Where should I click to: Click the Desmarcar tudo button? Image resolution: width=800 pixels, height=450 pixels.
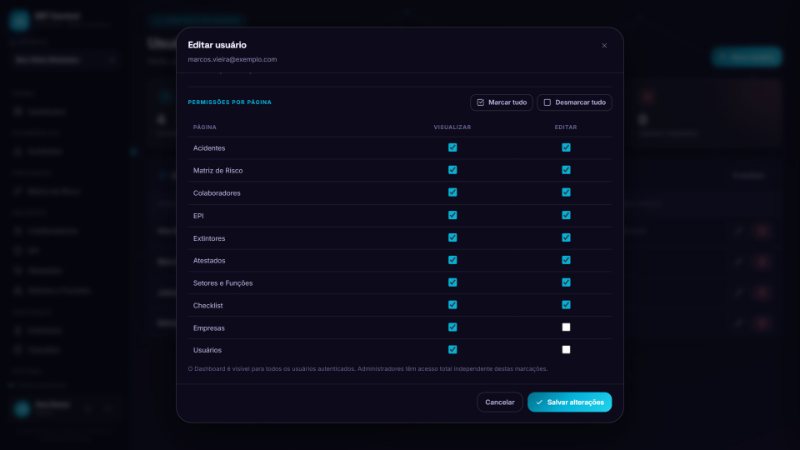(574, 103)
